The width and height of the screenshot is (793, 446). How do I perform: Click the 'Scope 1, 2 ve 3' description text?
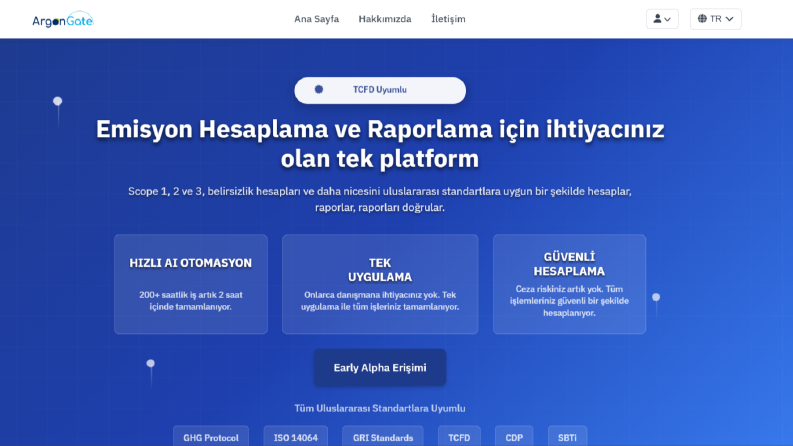380,199
